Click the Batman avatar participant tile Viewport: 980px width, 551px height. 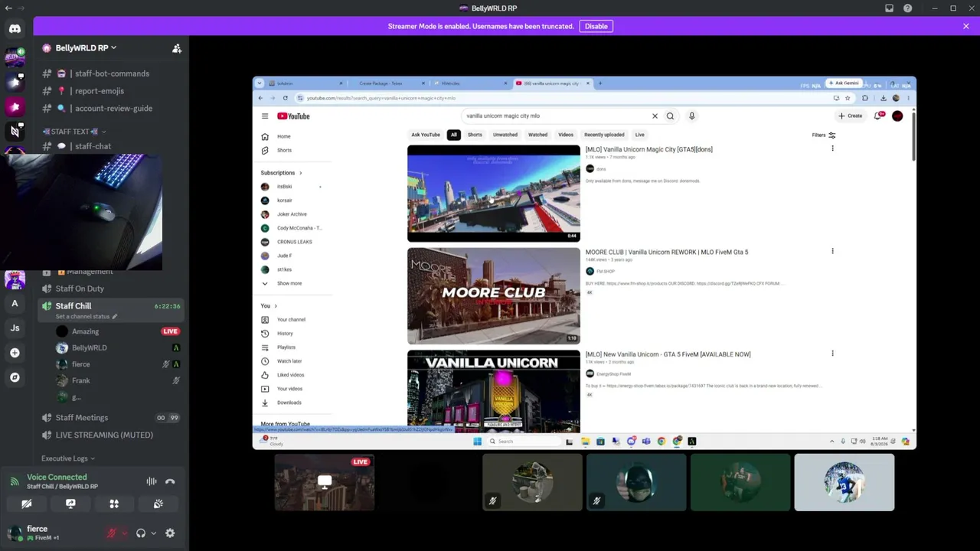point(636,482)
